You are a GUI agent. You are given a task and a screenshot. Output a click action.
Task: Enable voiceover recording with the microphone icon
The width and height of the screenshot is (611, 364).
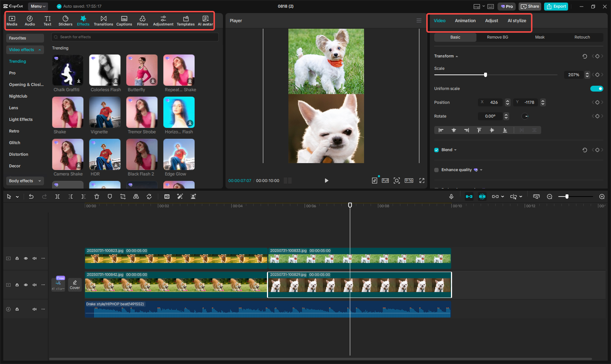(x=451, y=197)
